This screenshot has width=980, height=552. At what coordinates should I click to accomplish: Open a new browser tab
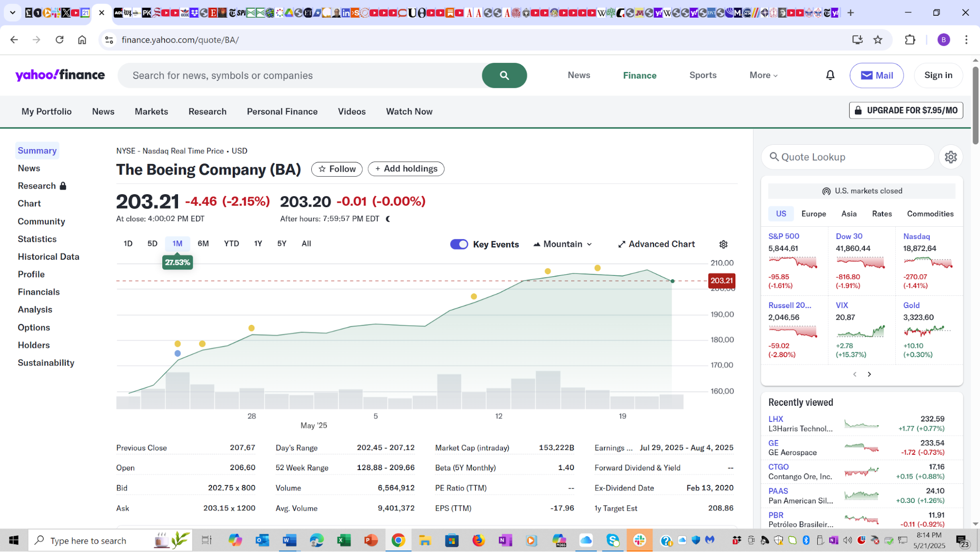coord(851,13)
